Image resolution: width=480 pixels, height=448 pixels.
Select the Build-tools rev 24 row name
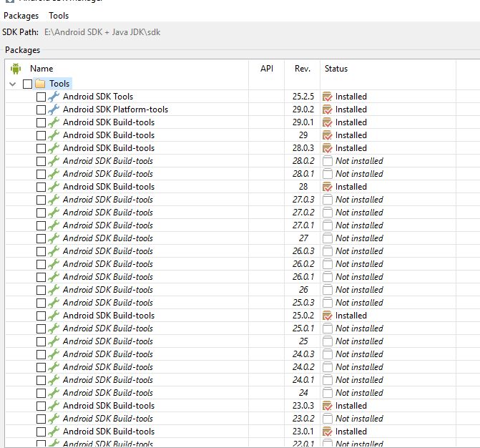(x=108, y=393)
